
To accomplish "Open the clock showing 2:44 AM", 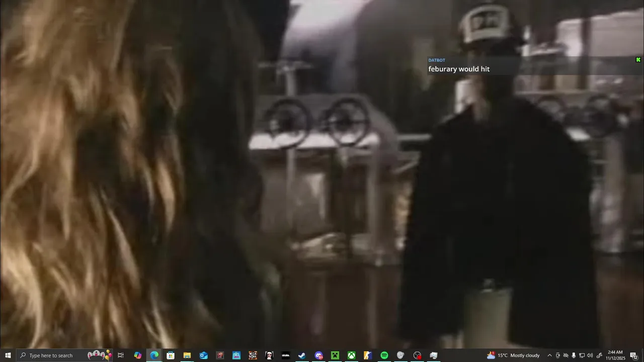I will [615, 355].
